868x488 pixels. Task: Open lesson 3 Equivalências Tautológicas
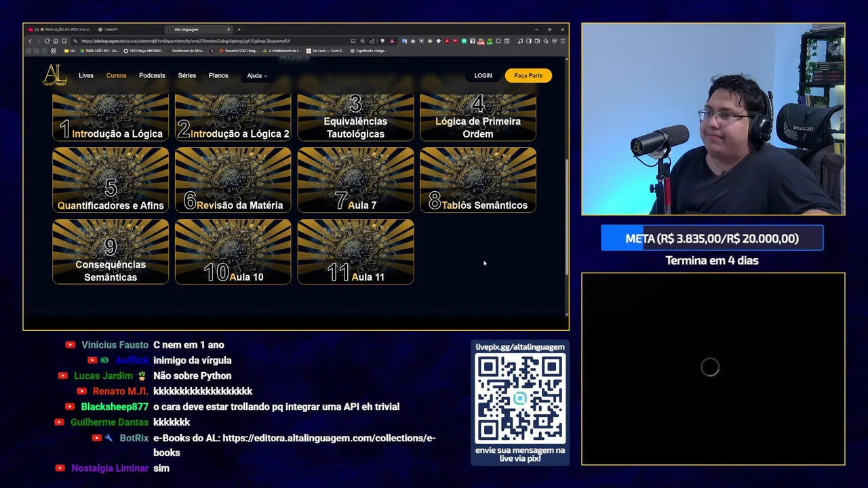pos(355,118)
